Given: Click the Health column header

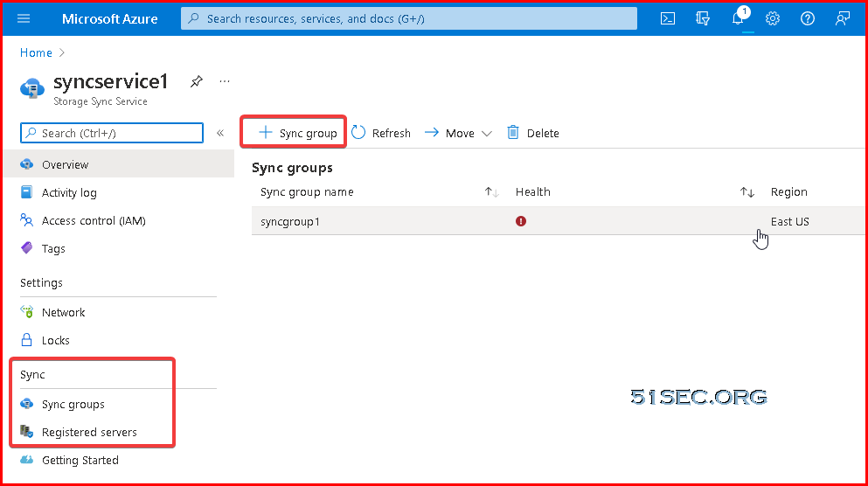Looking at the screenshot, I should pos(532,192).
